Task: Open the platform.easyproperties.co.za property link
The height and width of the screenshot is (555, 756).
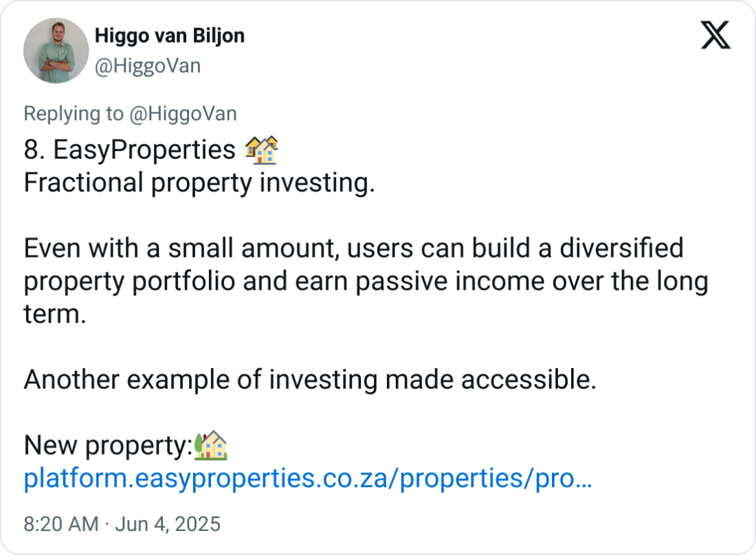Action: click(307, 479)
